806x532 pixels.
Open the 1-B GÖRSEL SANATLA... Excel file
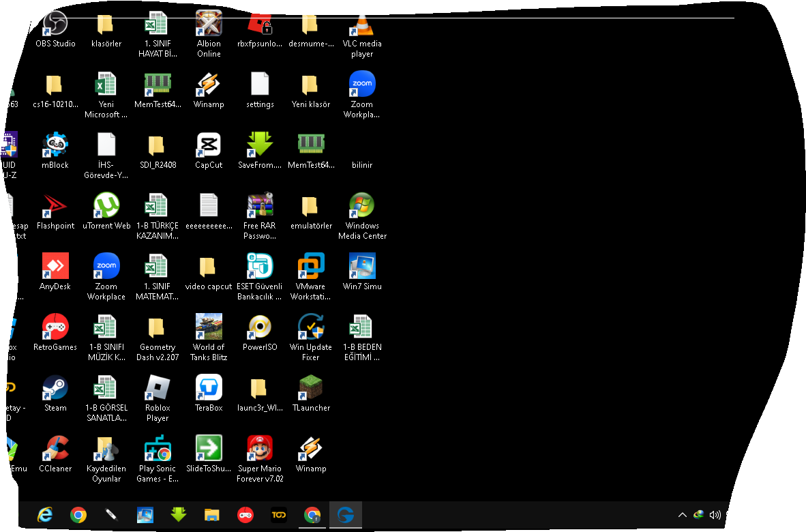106,398
